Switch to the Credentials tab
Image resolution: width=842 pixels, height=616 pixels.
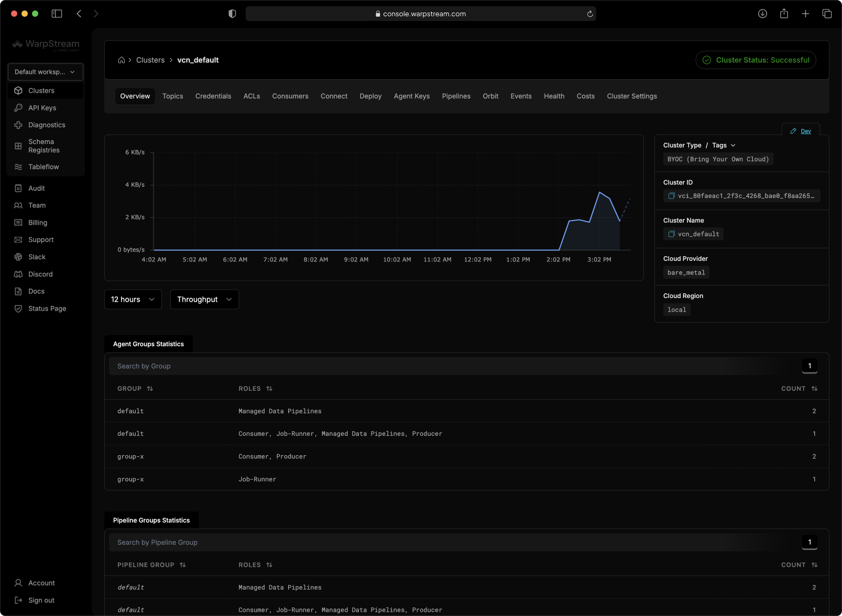[213, 96]
